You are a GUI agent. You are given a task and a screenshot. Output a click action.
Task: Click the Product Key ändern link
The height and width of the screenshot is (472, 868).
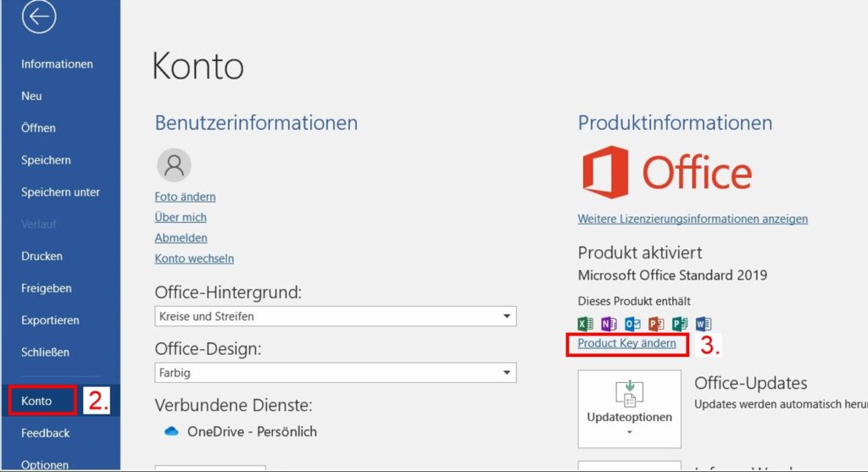pyautogui.click(x=626, y=343)
